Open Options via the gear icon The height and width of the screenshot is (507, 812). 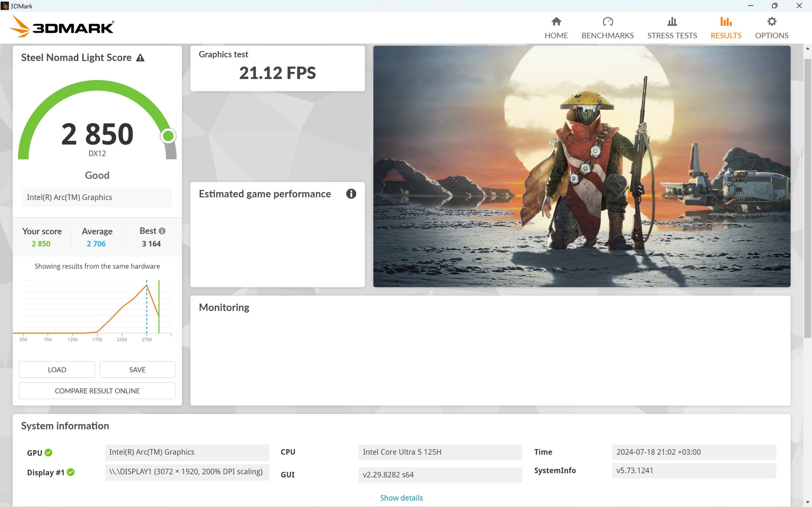click(x=771, y=22)
